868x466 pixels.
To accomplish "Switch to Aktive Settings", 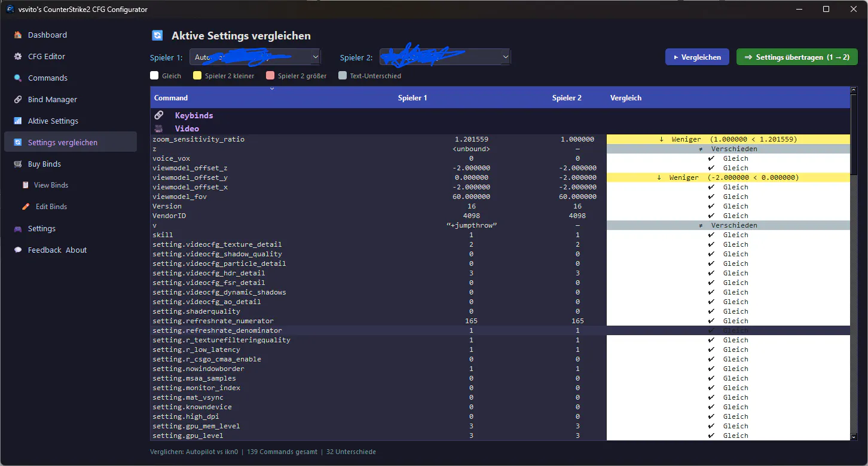I will pos(71,121).
